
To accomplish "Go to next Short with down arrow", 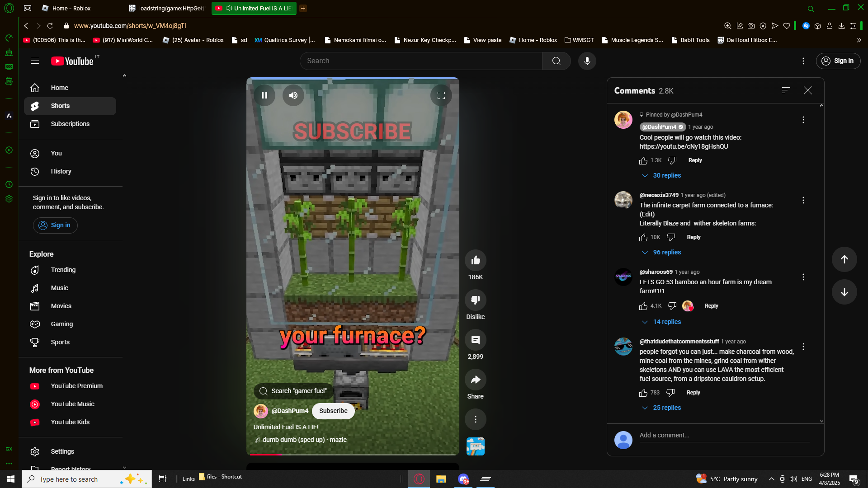I will 844,292.
